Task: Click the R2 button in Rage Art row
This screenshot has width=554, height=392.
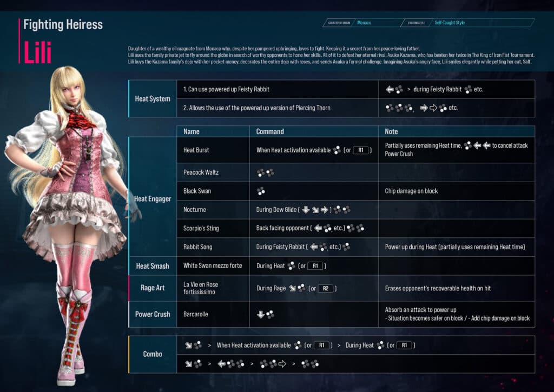Action: 326,288
